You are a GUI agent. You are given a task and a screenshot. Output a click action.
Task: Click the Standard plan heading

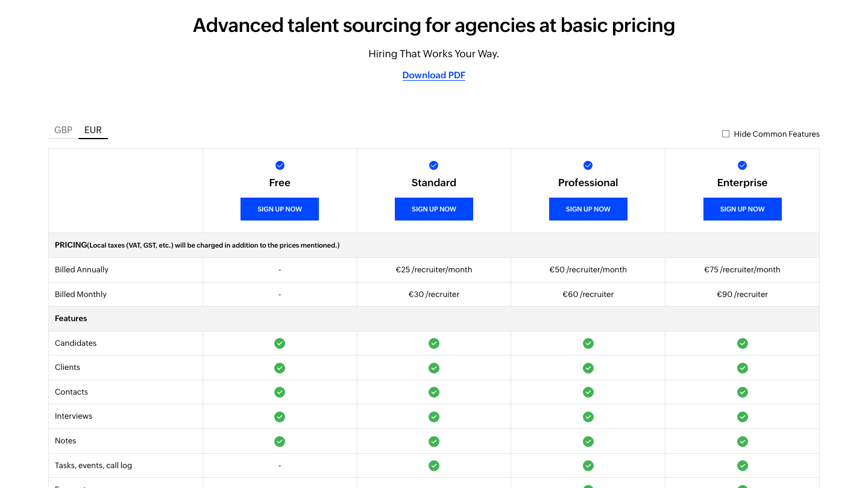coord(434,183)
